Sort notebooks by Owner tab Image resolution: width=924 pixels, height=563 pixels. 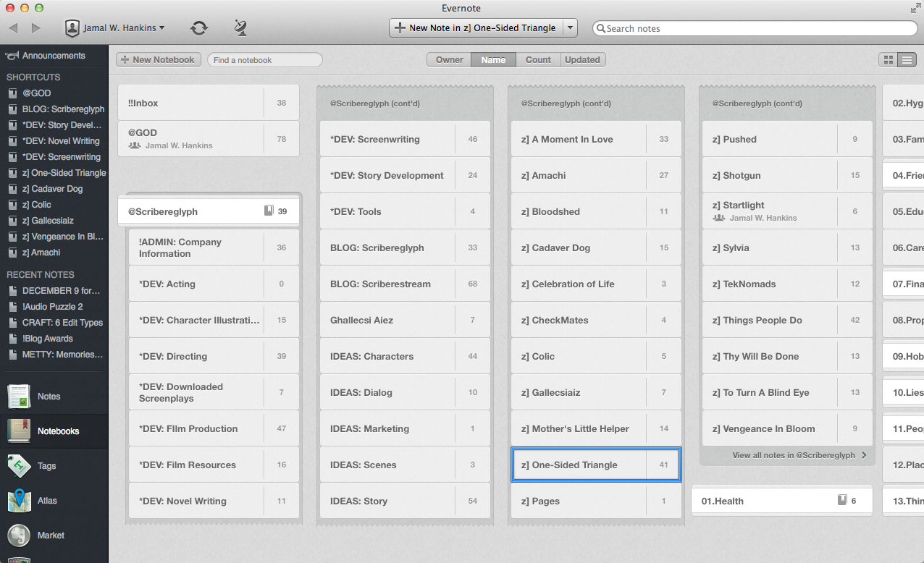click(449, 60)
